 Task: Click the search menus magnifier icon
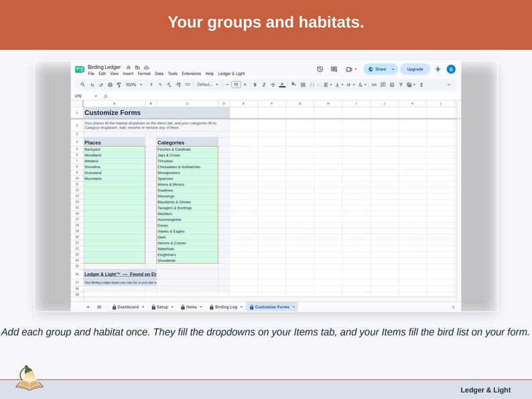tap(82, 85)
